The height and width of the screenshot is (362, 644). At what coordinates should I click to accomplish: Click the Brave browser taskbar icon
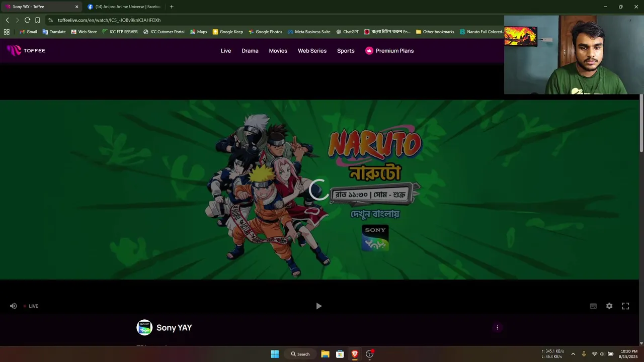pos(355,354)
